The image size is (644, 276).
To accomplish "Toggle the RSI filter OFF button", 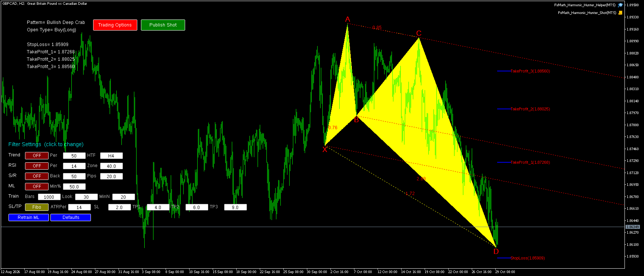I will tap(37, 166).
